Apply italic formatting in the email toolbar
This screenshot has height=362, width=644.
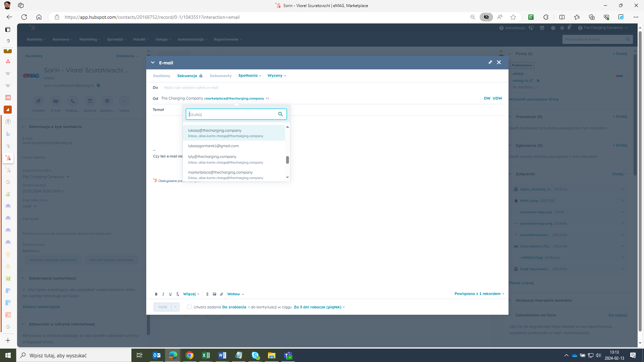(163, 294)
